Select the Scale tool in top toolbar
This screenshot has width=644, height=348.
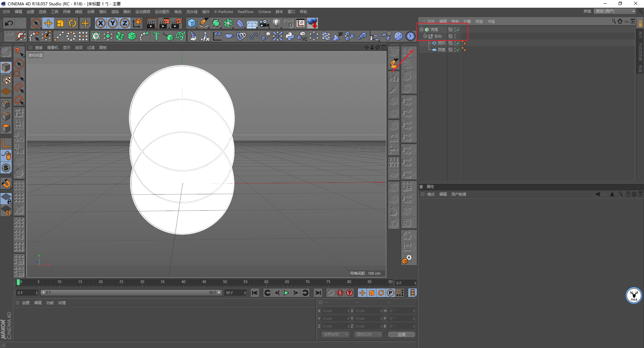pos(60,23)
